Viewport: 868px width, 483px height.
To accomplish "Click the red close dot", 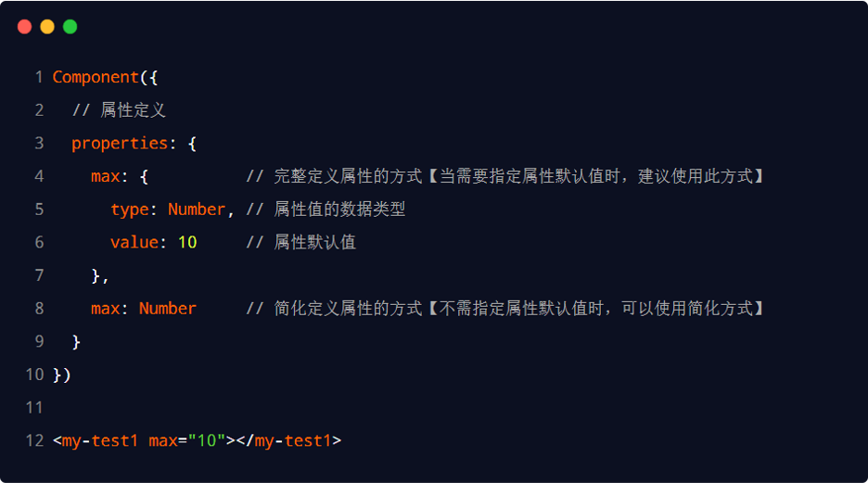I will (x=24, y=27).
